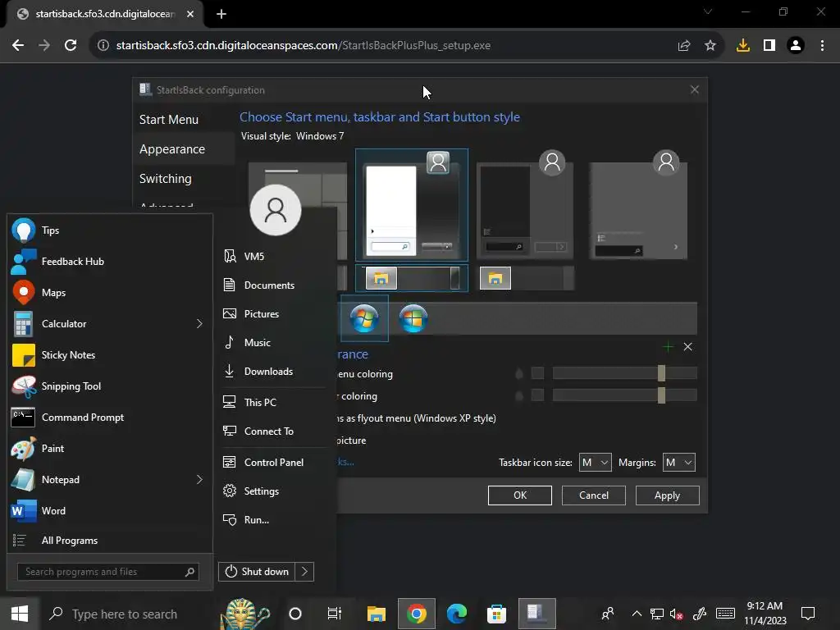Open the Maps app in the Start menu

point(110,293)
